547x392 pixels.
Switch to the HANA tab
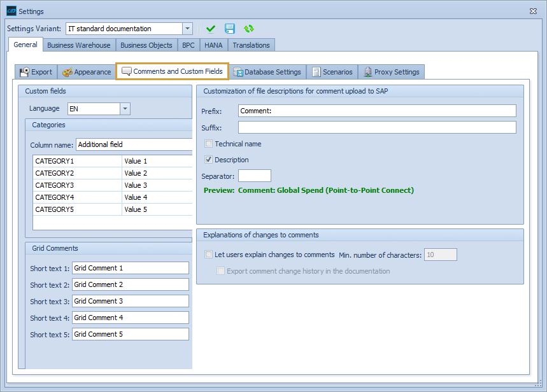pyautogui.click(x=213, y=45)
